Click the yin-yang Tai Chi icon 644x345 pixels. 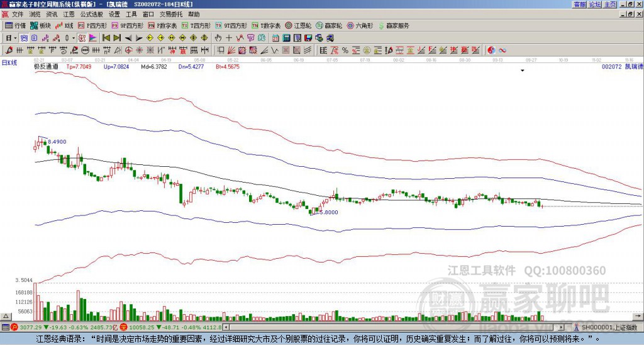[491, 50]
